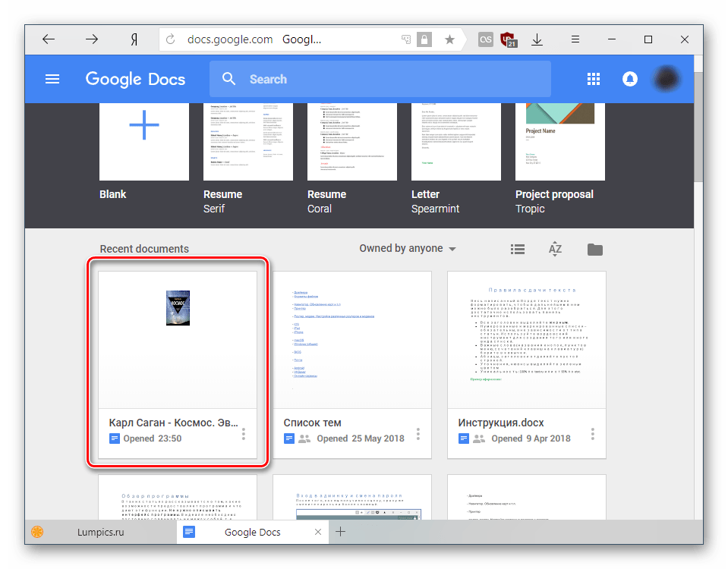Open the notifications bell
The height and width of the screenshot is (569, 728).
tap(629, 79)
